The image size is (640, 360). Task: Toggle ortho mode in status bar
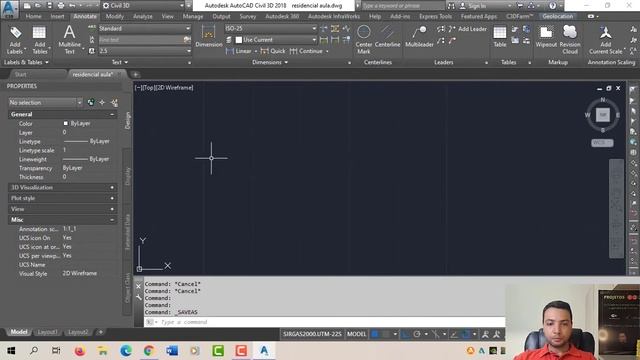(x=405, y=334)
